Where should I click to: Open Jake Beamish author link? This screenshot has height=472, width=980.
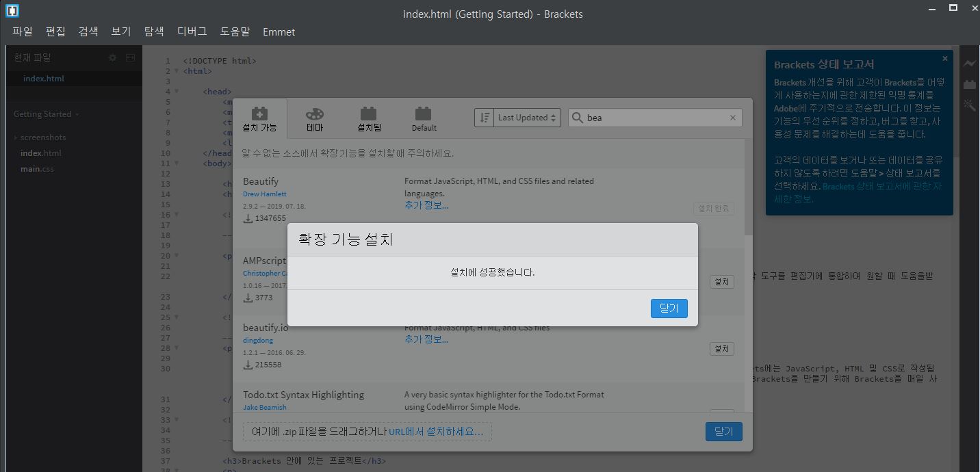pos(265,407)
